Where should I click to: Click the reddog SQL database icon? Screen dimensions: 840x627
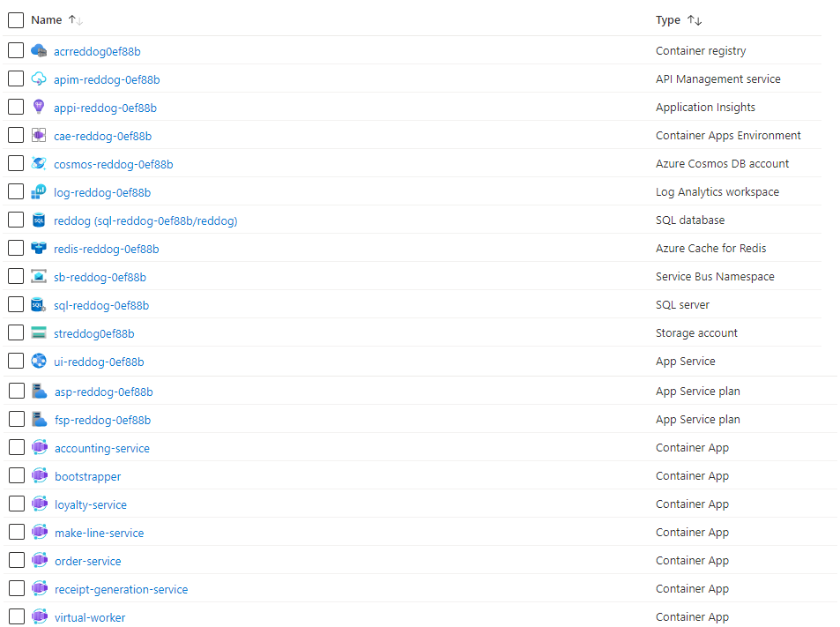tap(39, 220)
